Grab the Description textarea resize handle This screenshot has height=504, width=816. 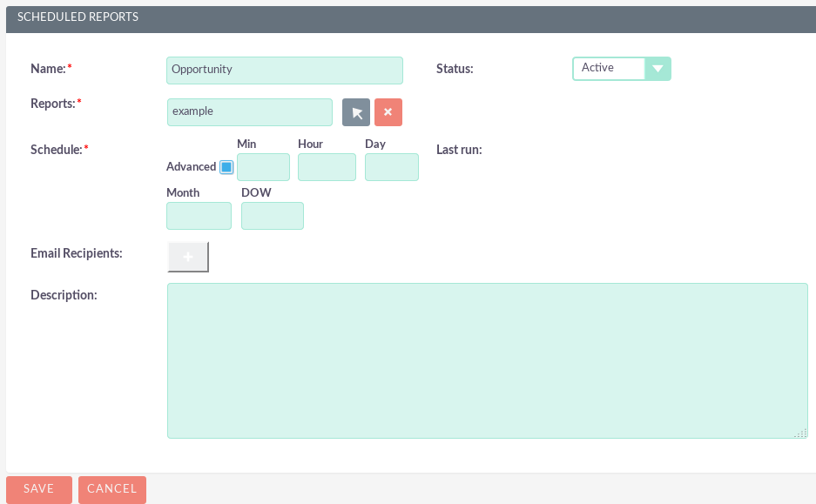[801, 433]
